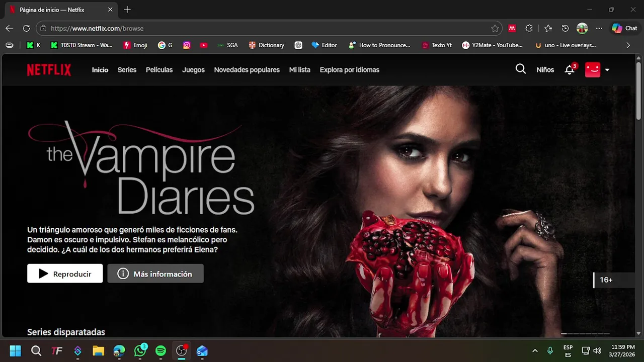
Task: Open Novedades populares
Action: 247,70
